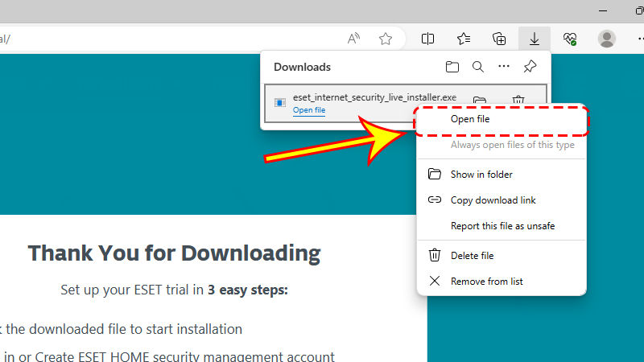Choose 'Copy download link' menu entry
This screenshot has height=362, width=644.
click(x=502, y=200)
